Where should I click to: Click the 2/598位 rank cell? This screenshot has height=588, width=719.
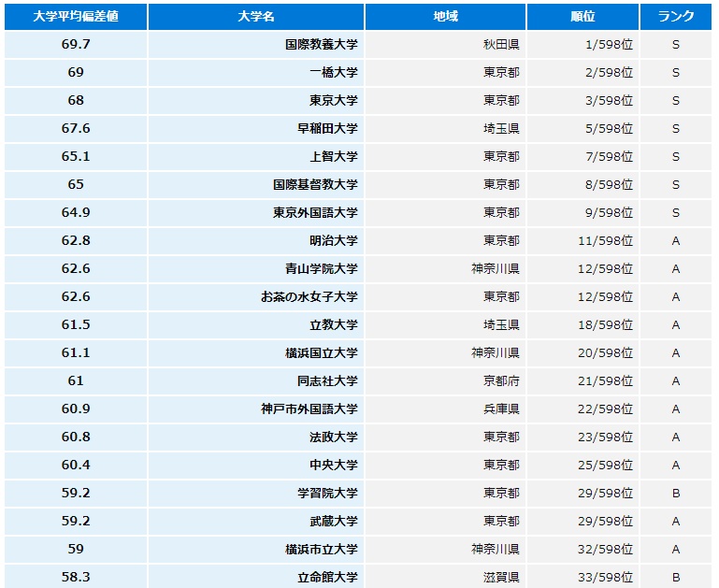pyautogui.click(x=582, y=72)
